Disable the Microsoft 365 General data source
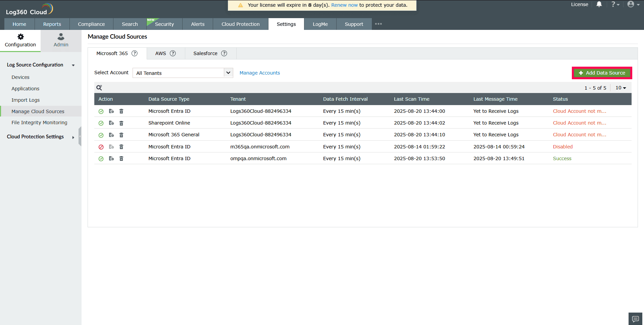Image resolution: width=644 pixels, height=325 pixels. click(101, 135)
